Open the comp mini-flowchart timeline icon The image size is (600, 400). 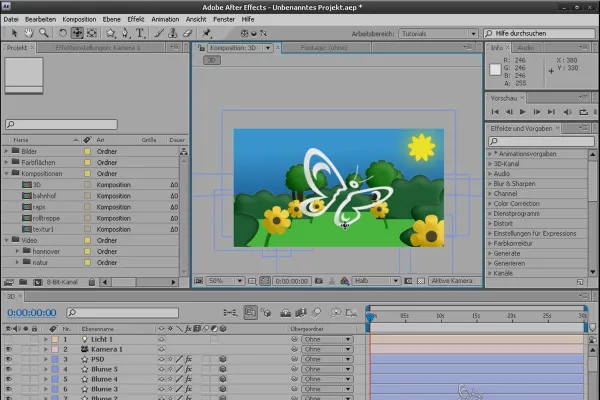230,313
